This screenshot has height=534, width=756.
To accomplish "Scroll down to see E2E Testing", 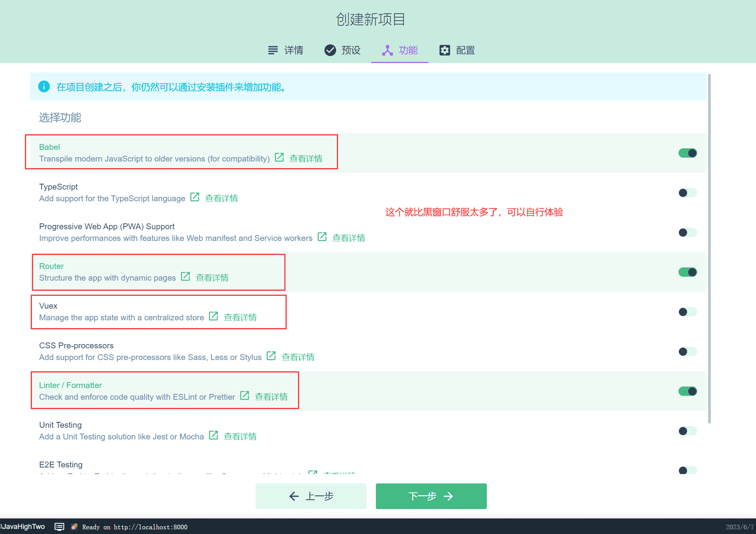I will (x=60, y=464).
